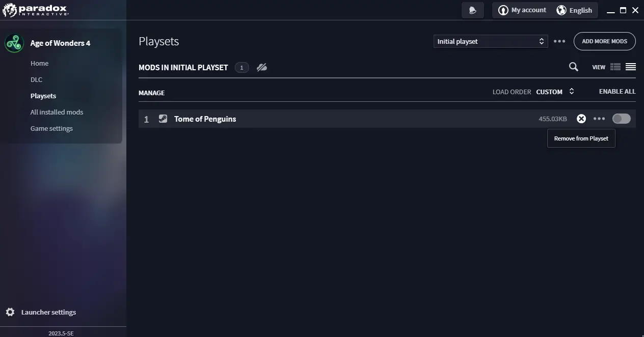Switch to the detailed view layout
This screenshot has width=644, height=337.
pos(615,67)
